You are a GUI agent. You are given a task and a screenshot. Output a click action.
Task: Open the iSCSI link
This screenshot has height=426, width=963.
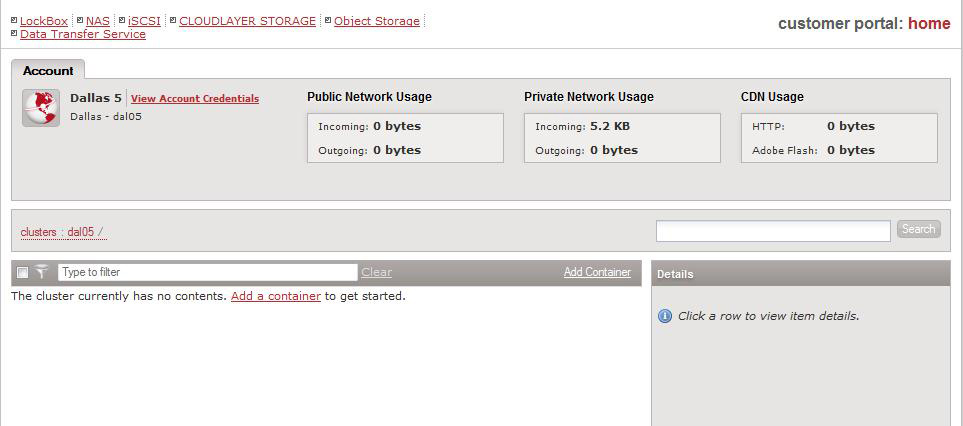[144, 21]
